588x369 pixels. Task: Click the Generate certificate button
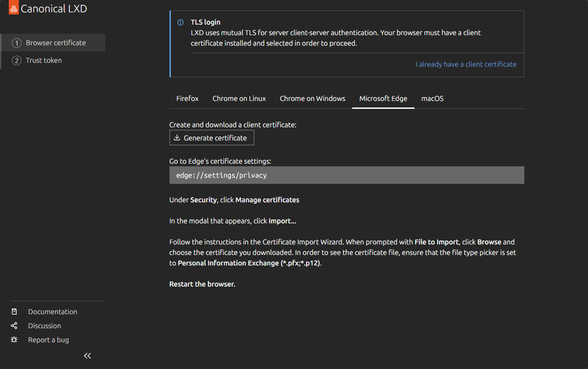(x=212, y=138)
